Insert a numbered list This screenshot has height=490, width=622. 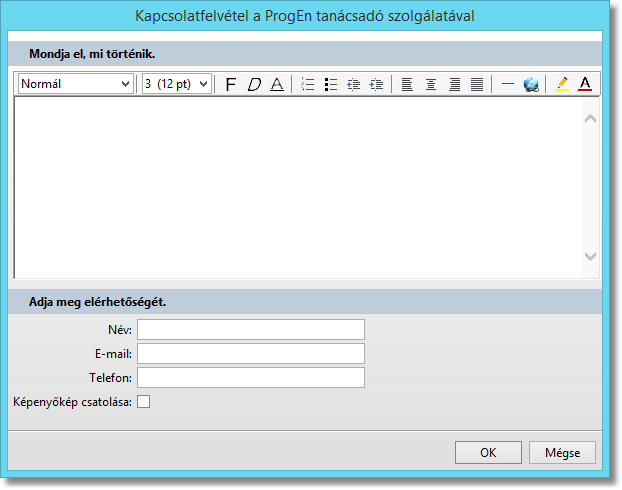tap(307, 84)
